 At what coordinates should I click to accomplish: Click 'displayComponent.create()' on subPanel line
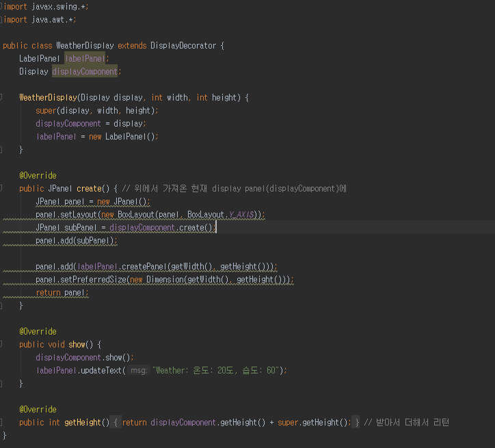point(161,227)
